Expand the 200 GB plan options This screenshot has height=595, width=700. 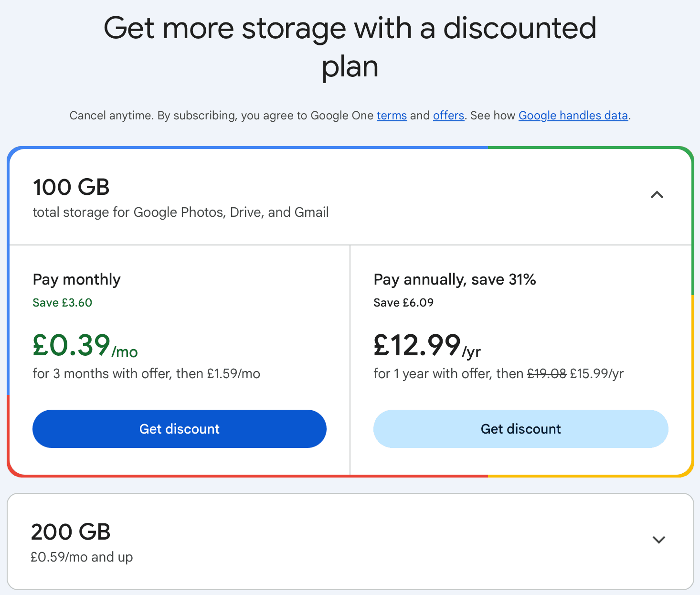point(658,539)
